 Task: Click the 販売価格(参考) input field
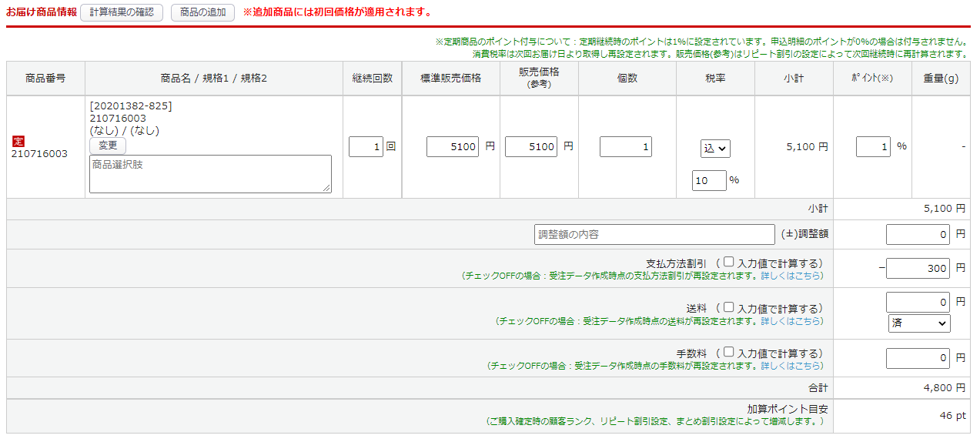[530, 146]
